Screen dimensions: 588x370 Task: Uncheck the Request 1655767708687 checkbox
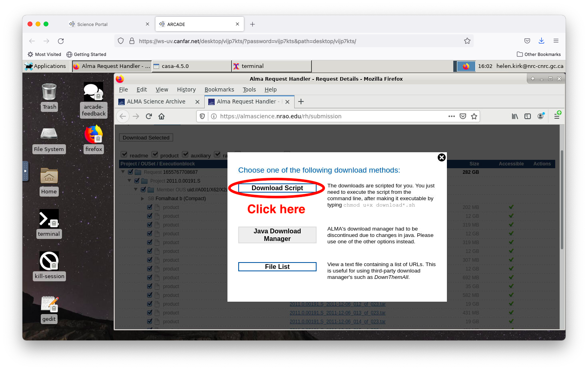(130, 172)
